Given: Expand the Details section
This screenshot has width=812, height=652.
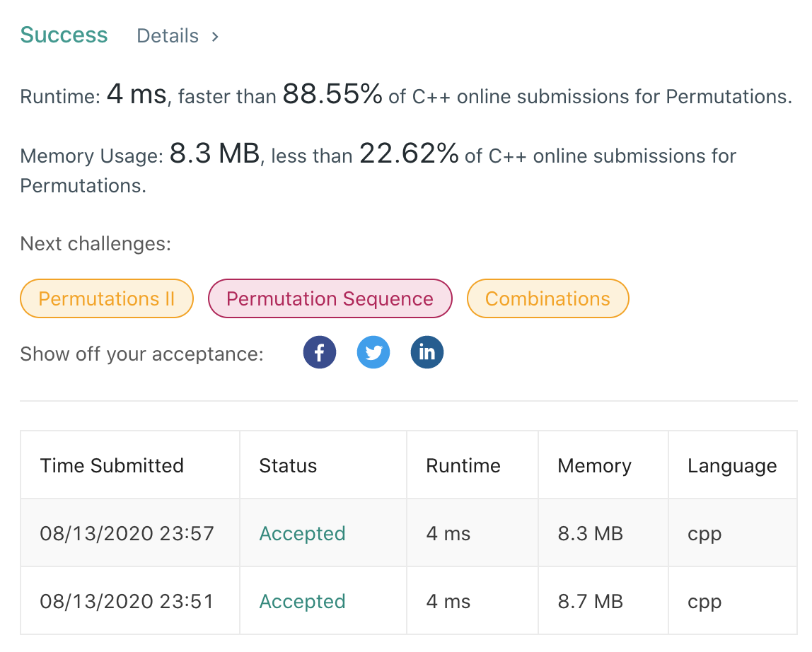Looking at the screenshot, I should [x=168, y=35].
